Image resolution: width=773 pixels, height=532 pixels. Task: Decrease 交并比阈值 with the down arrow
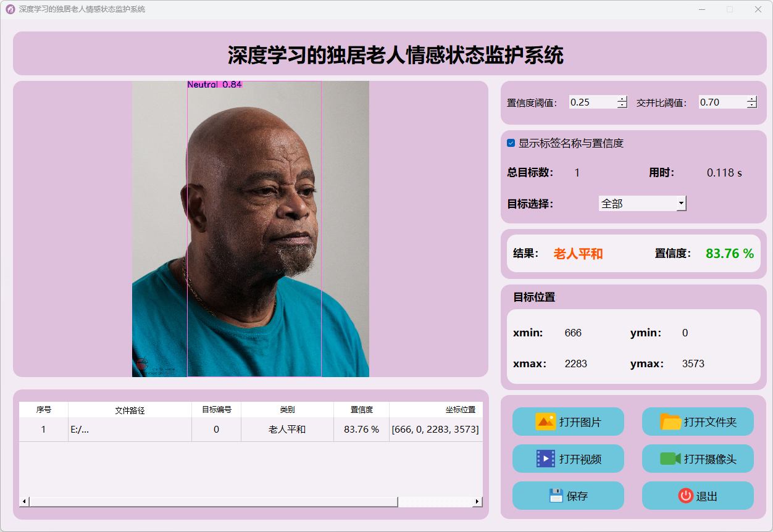tap(751, 106)
